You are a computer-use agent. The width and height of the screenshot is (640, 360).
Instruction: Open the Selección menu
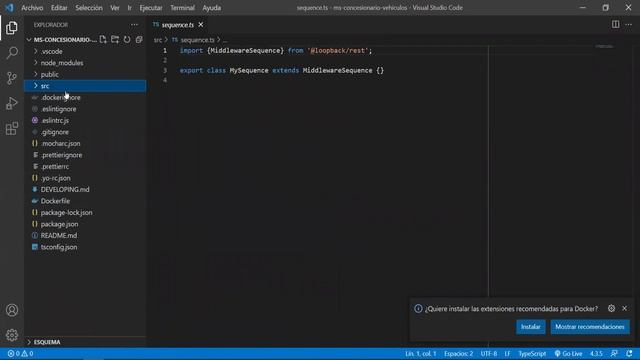click(89, 8)
